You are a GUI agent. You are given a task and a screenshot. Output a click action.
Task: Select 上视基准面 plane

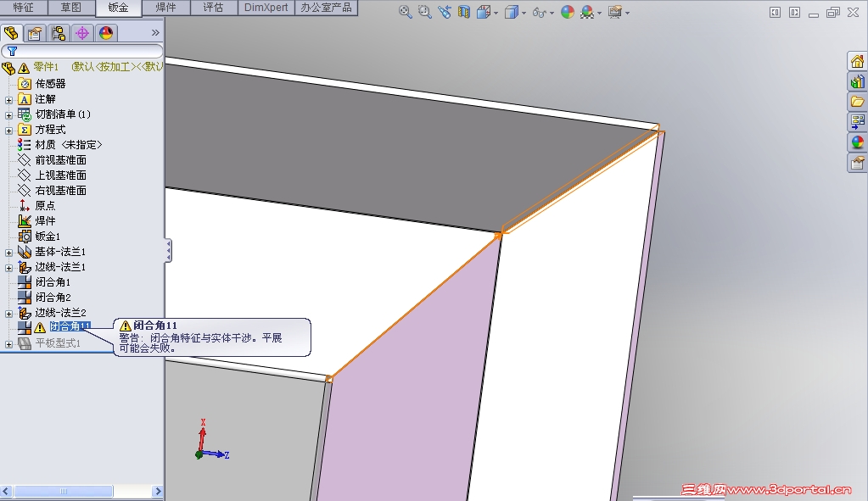point(61,175)
